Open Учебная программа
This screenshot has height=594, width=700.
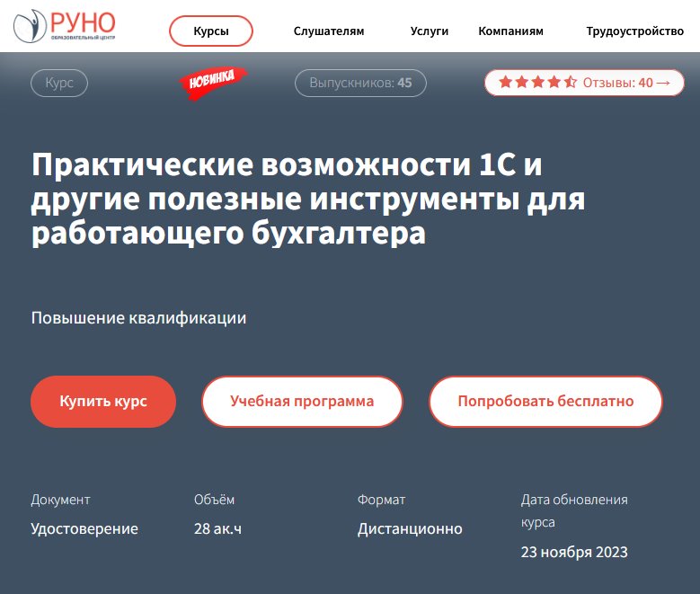[302, 401]
